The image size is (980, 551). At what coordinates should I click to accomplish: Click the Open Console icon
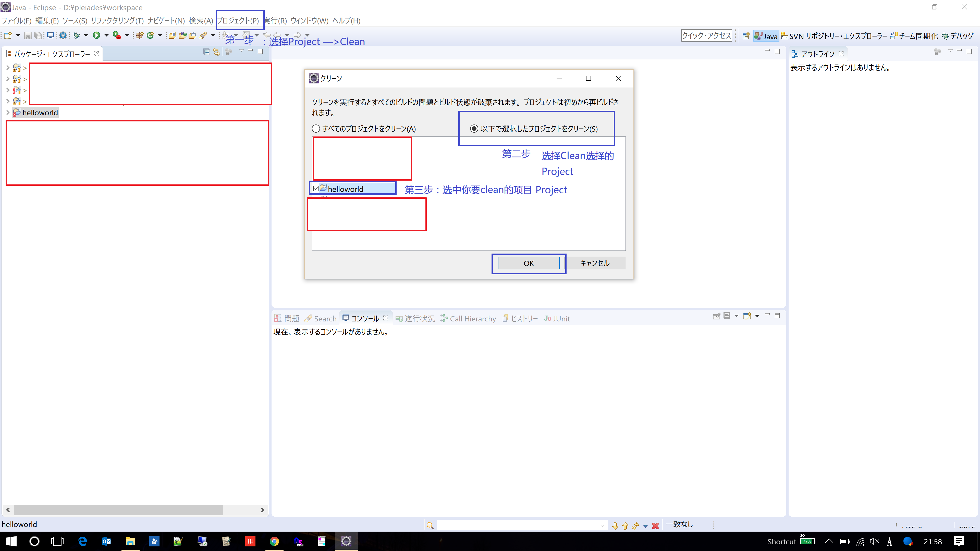(x=747, y=316)
